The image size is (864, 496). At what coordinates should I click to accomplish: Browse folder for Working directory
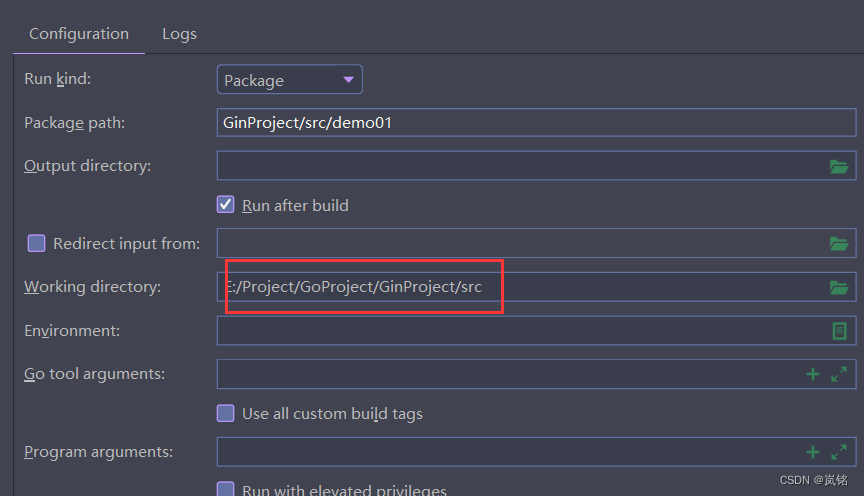[839, 287]
